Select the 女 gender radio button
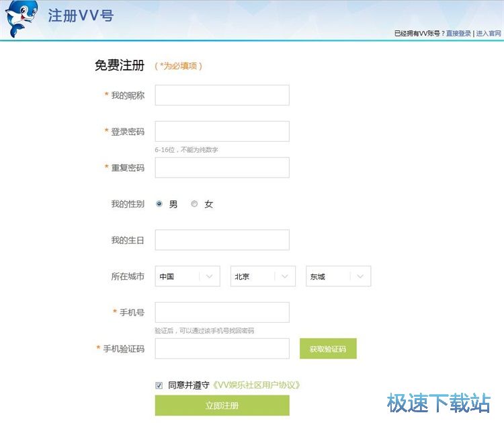 pyautogui.click(x=194, y=204)
